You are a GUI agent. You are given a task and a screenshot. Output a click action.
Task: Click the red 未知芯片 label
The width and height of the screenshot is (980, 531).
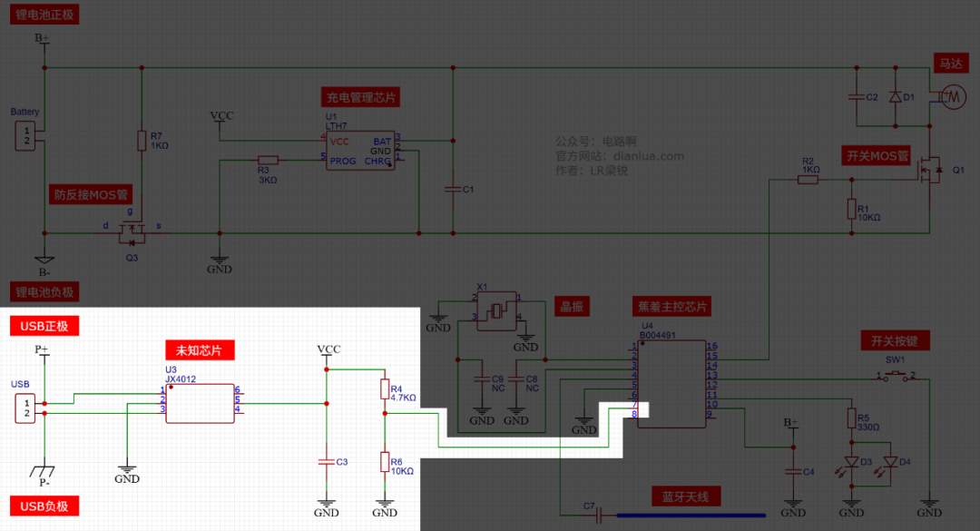tap(200, 350)
